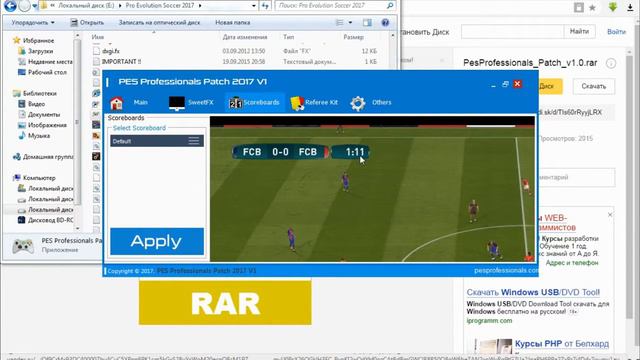Click the Apply button
This screenshot has width=640, height=360.
coord(157,241)
